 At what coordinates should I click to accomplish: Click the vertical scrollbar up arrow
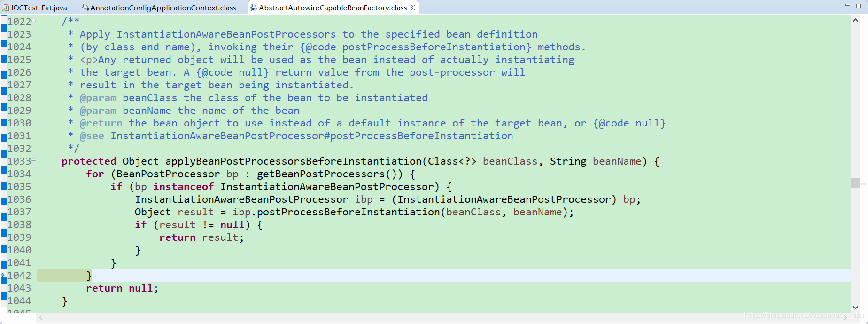pos(855,20)
